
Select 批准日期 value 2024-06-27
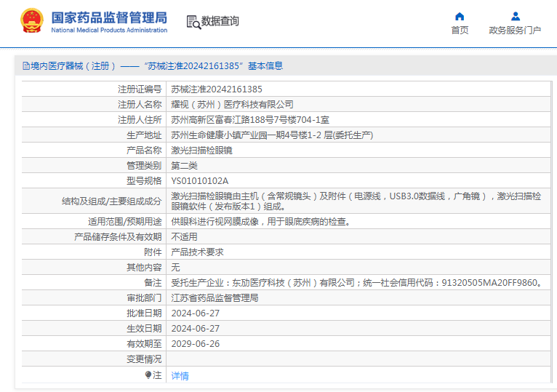point(196,313)
